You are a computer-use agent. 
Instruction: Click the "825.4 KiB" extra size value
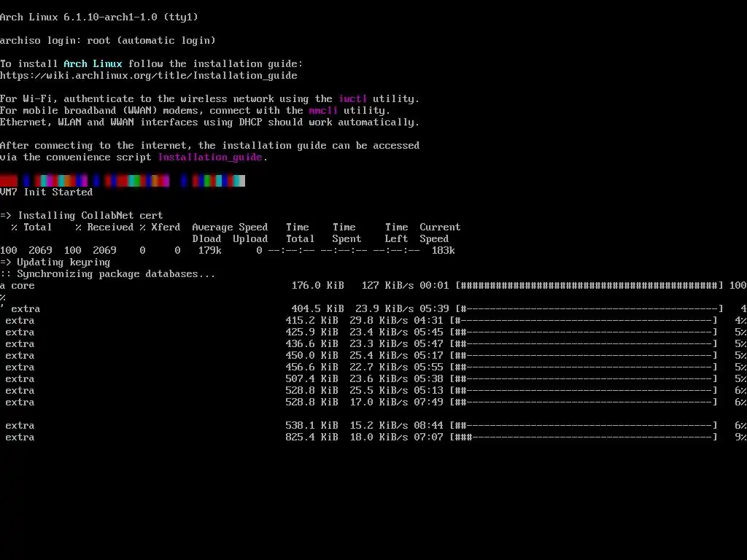tap(312, 437)
